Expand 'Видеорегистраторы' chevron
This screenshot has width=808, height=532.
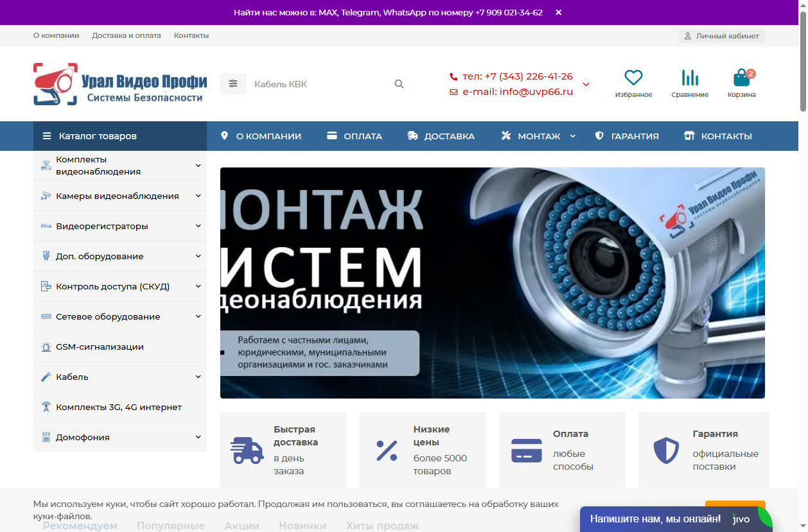pyautogui.click(x=198, y=226)
